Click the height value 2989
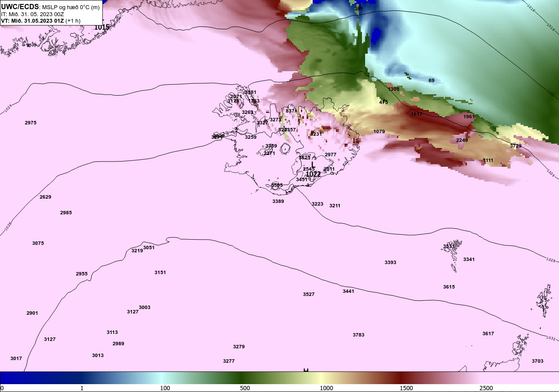This screenshot has width=559, height=392. coord(118,344)
